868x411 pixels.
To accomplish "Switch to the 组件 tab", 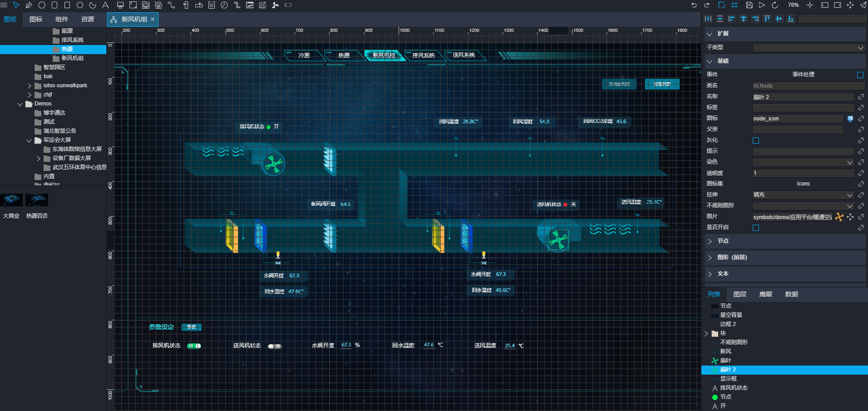I will (62, 19).
